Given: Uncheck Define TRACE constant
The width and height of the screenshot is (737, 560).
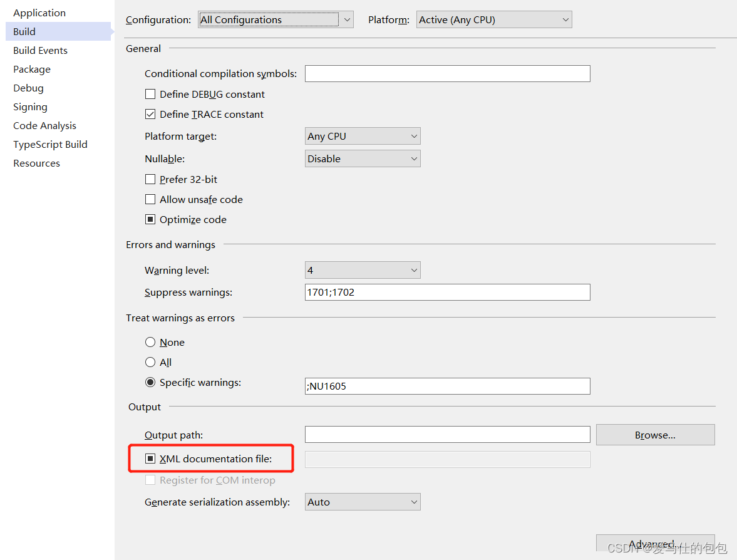Looking at the screenshot, I should [150, 114].
